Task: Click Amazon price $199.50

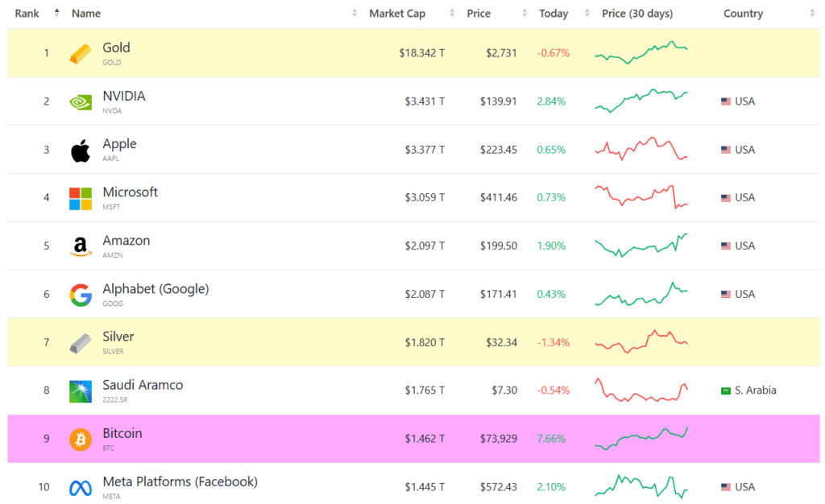Action: tap(498, 246)
